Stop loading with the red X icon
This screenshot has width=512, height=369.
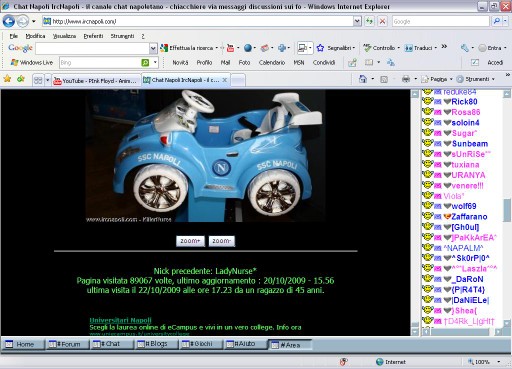click(382, 21)
